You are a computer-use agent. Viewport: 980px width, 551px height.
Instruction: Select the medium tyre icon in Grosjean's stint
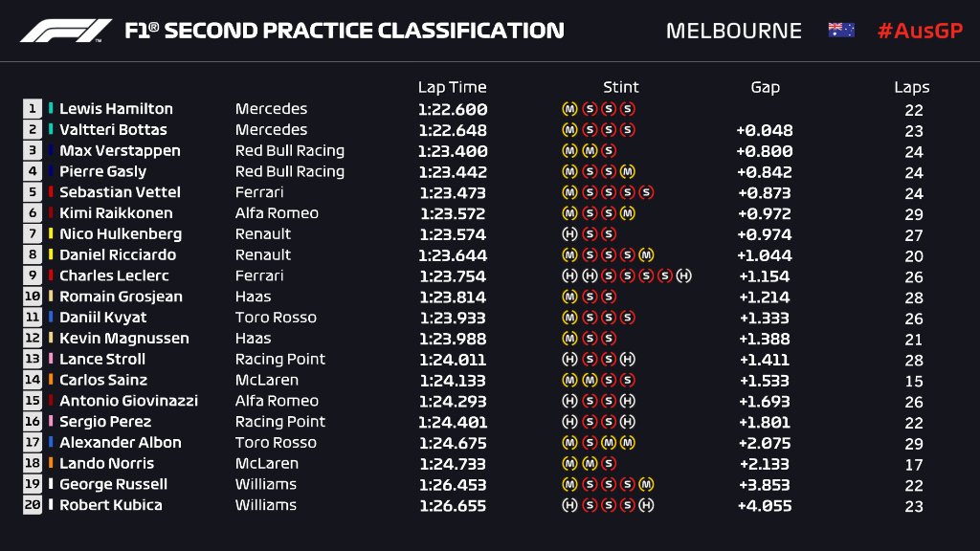click(568, 297)
